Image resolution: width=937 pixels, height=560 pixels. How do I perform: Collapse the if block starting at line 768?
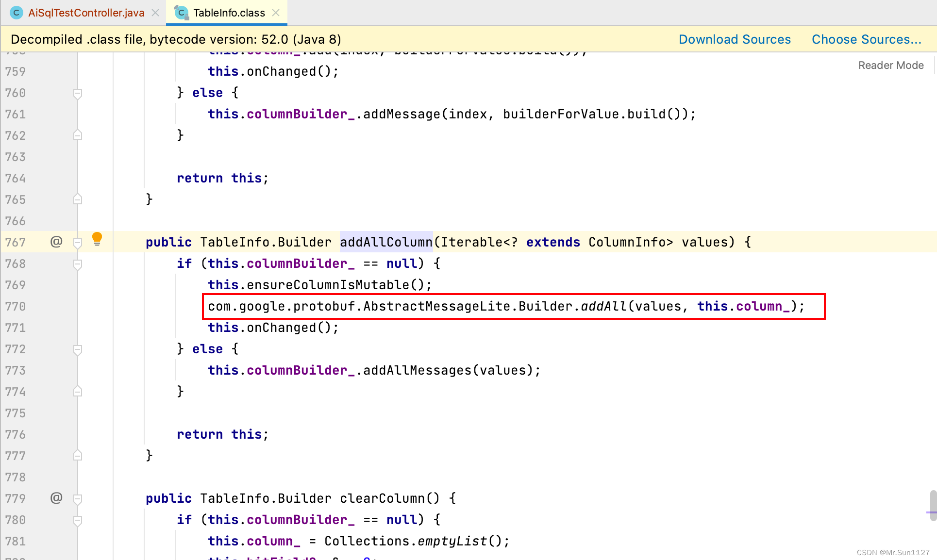click(78, 264)
